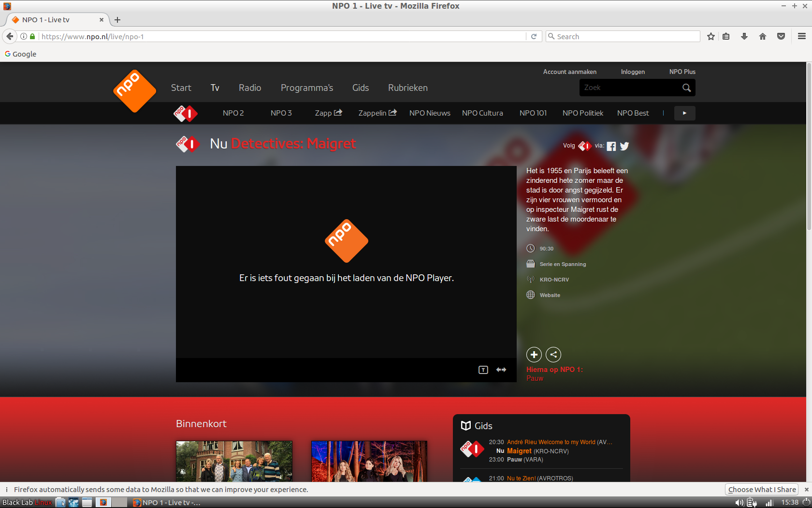The width and height of the screenshot is (812, 508).
Task: Toggle subtitles button in the player
Action: 483,370
